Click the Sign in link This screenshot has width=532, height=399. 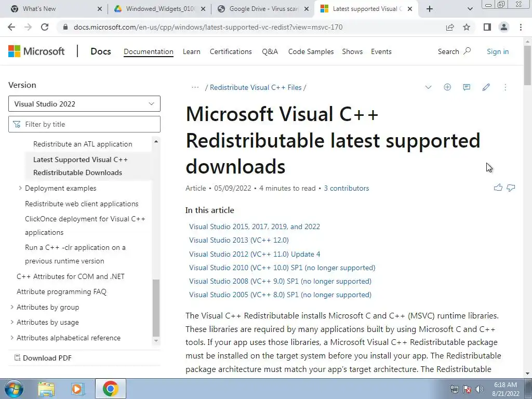pyautogui.click(x=498, y=51)
